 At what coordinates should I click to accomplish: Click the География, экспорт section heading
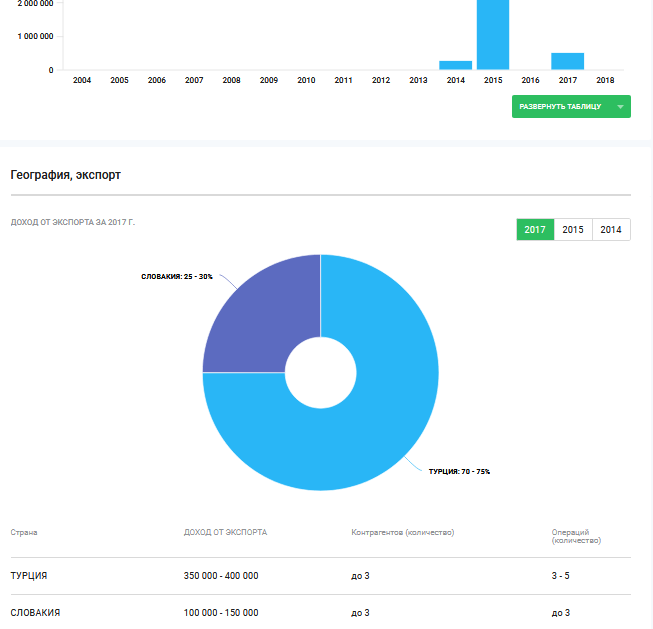point(66,175)
